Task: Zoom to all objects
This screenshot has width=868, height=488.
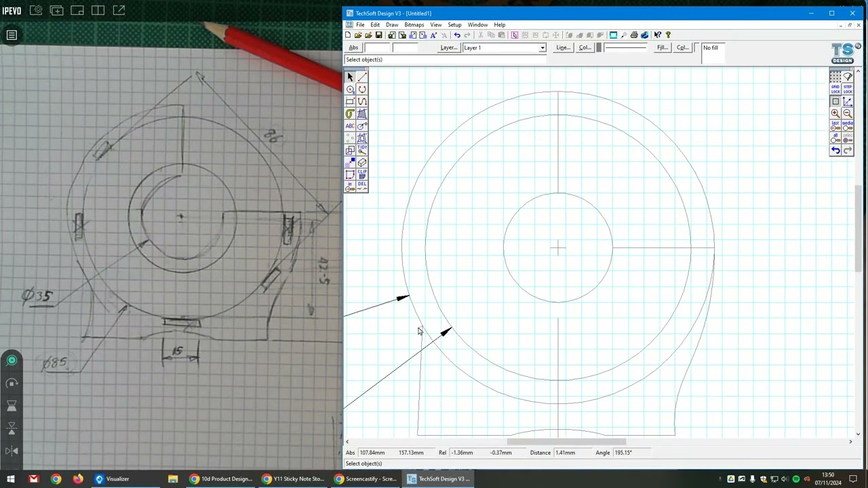Action: coord(835,138)
